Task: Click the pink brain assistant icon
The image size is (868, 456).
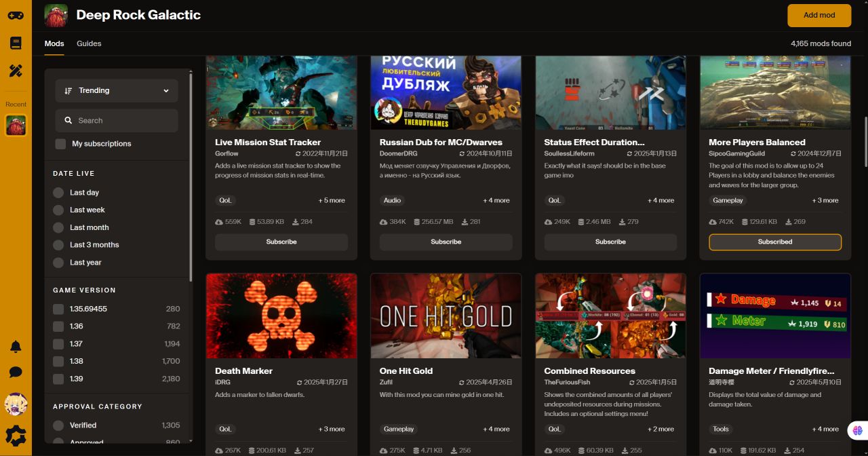Action: (x=858, y=430)
